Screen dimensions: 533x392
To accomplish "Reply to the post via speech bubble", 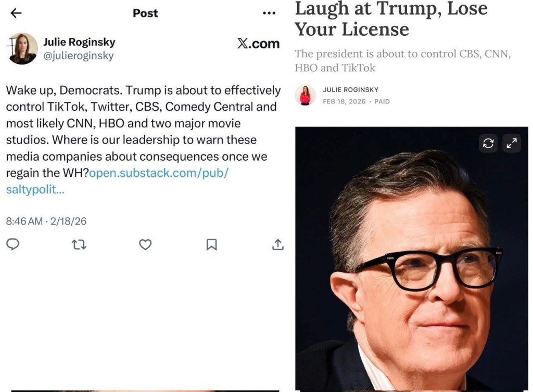I will tap(12, 244).
